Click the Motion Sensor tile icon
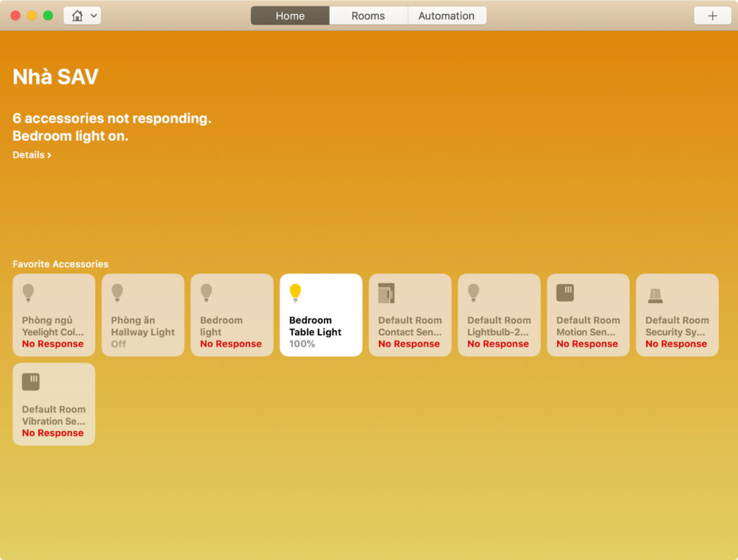The width and height of the screenshot is (738, 560). click(x=565, y=292)
